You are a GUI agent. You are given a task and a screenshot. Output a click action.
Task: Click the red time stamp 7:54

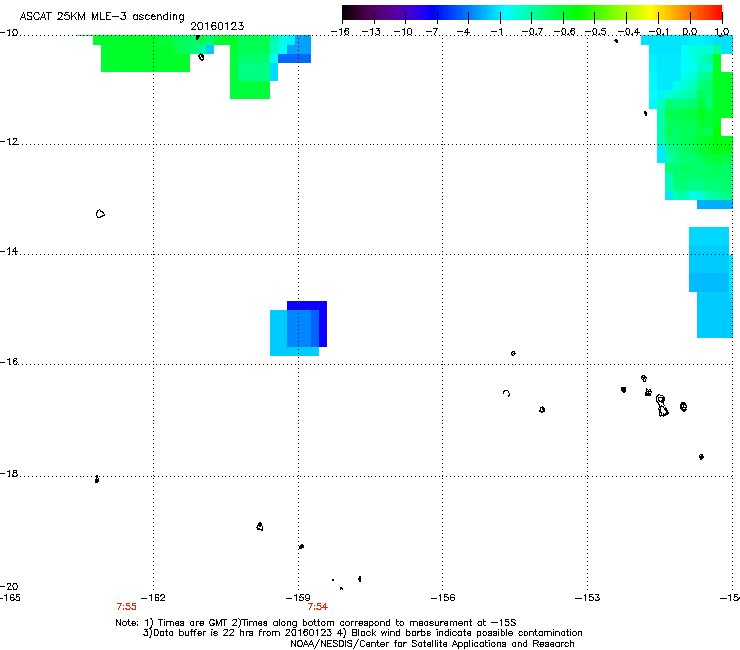(x=318, y=607)
